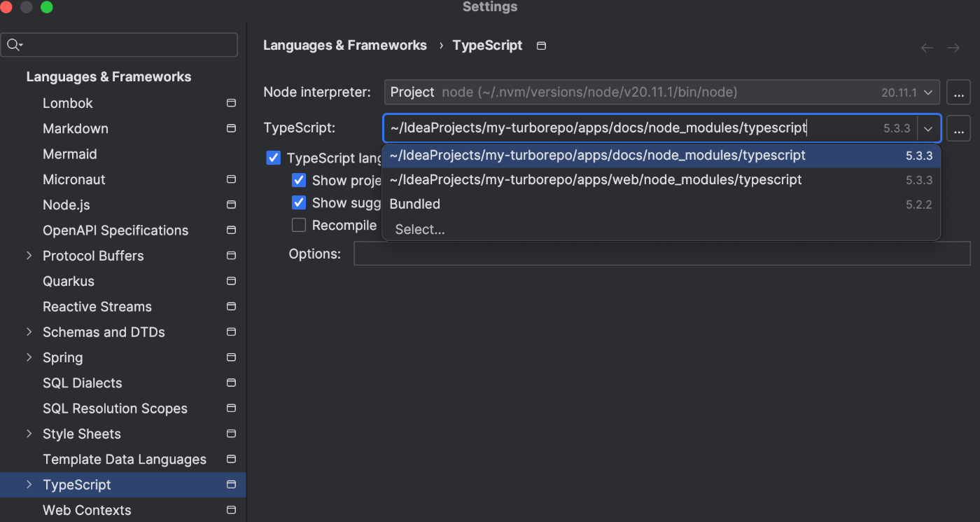The width and height of the screenshot is (980, 522).
Task: Toggle the TypeScript language service checkbox
Action: pyautogui.click(x=274, y=158)
